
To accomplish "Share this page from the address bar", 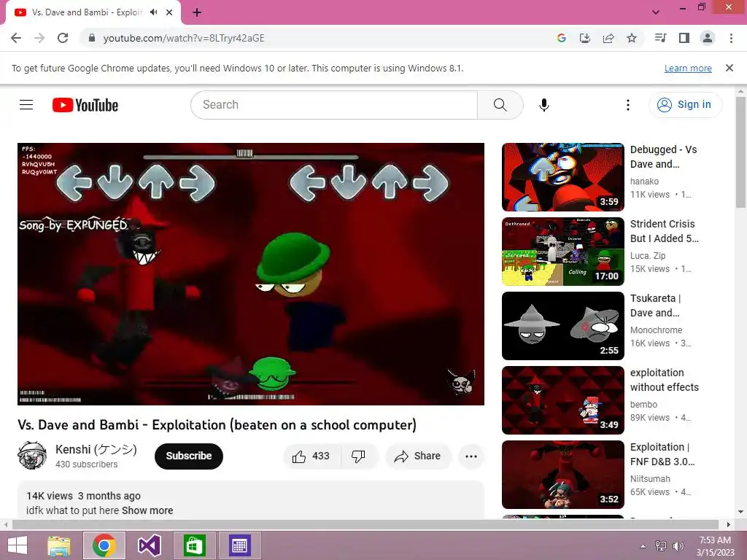I will [x=608, y=38].
